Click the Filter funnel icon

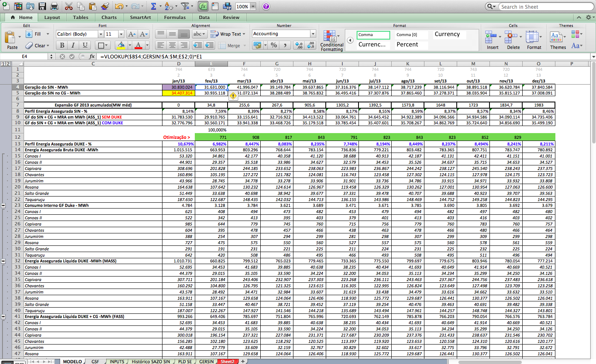coord(185,6)
